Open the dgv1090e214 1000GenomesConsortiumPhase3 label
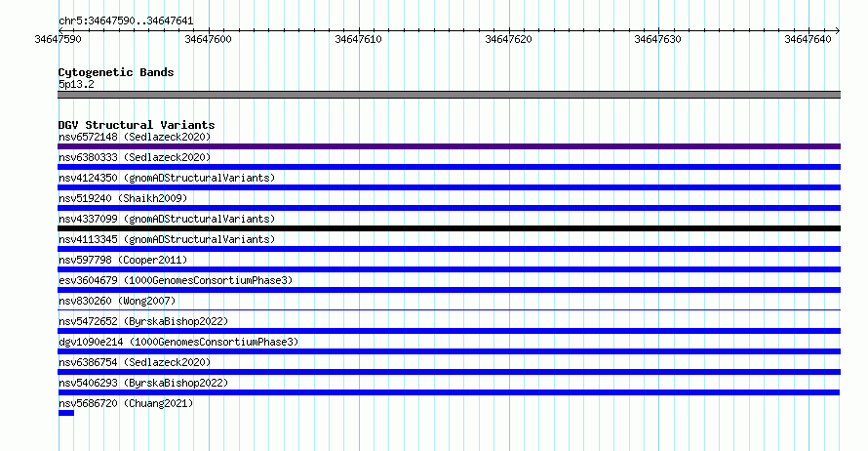Viewport: 868px width, 451px height. click(x=178, y=342)
